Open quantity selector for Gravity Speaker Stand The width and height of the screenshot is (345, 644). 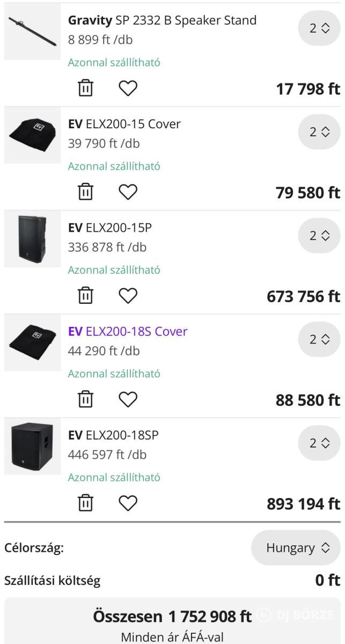(x=319, y=28)
